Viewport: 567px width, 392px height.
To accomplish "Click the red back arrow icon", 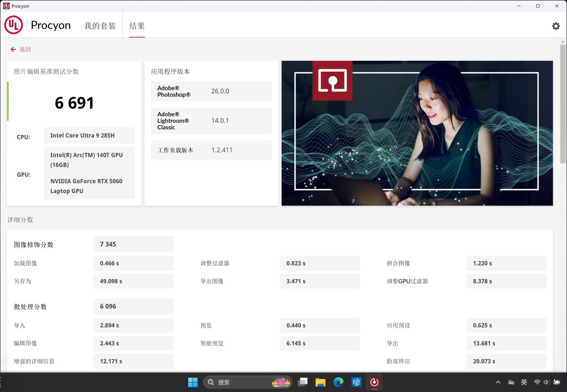I will [x=13, y=49].
